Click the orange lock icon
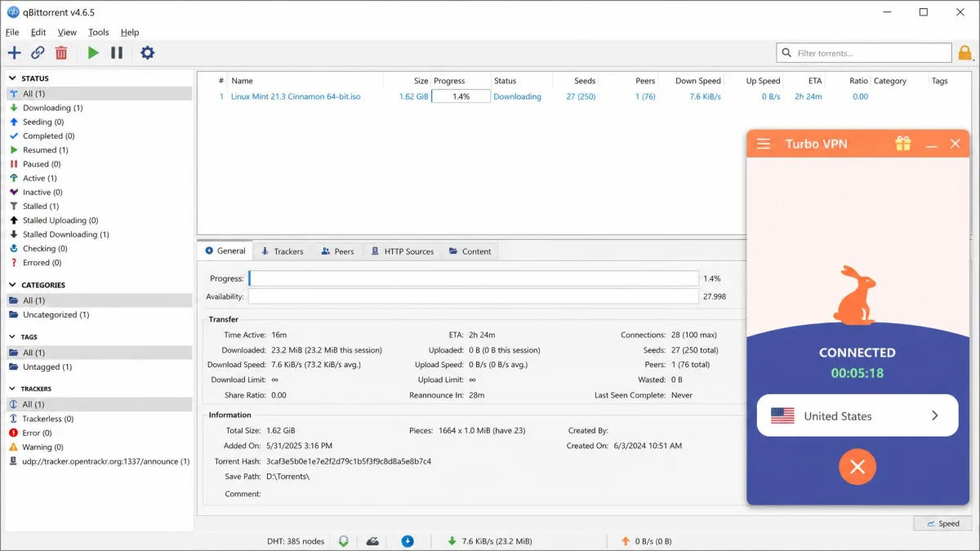The height and width of the screenshot is (551, 980). click(965, 53)
